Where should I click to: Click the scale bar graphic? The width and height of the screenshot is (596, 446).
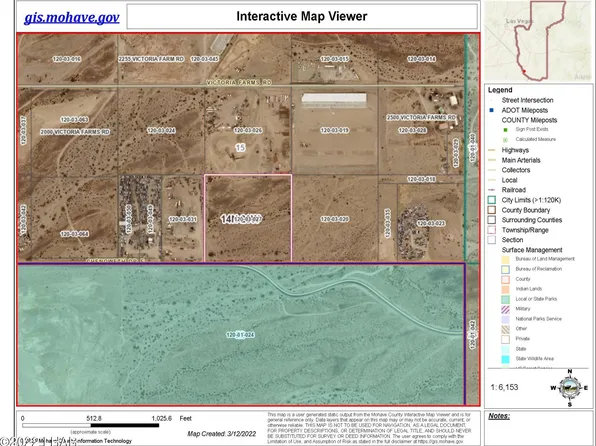90,425
